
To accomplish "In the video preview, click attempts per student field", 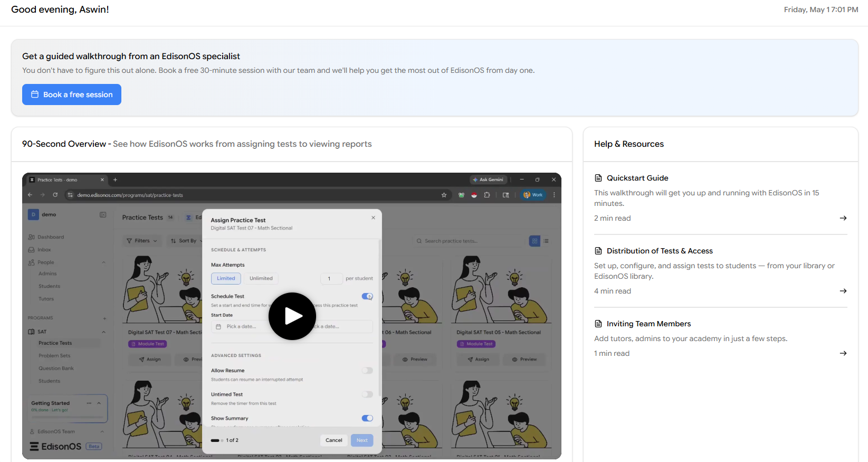I will tap(331, 279).
